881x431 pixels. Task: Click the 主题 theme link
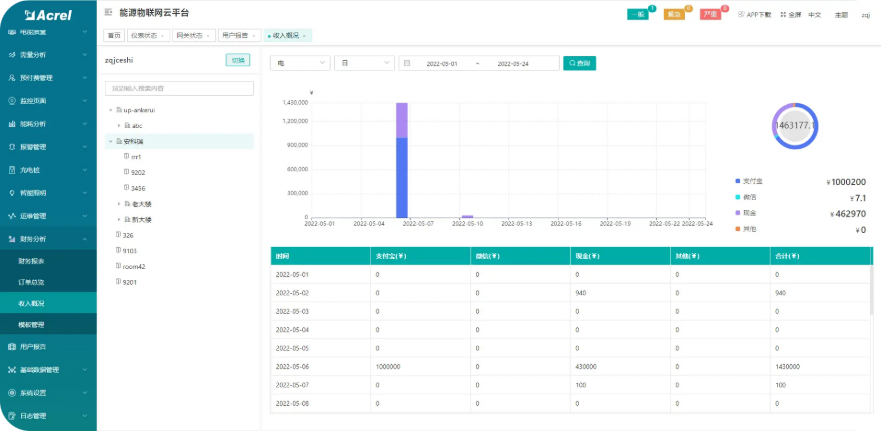tap(841, 15)
